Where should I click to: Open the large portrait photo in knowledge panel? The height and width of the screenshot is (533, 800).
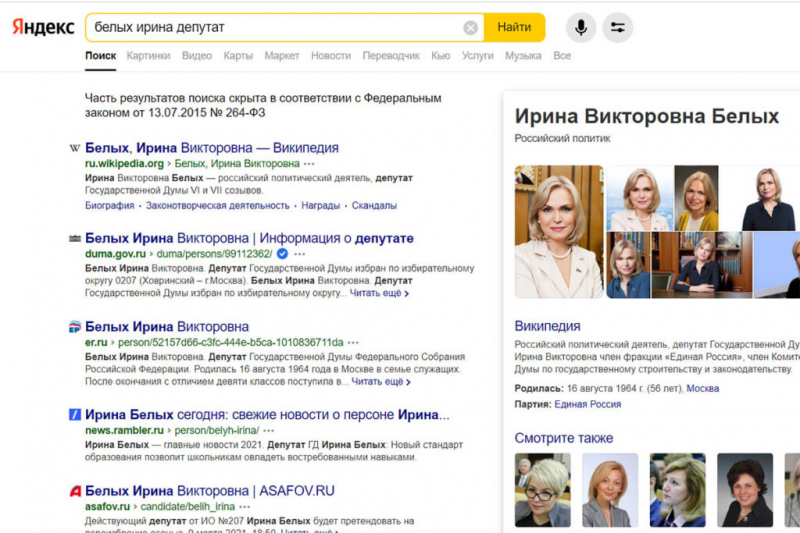[x=559, y=232]
